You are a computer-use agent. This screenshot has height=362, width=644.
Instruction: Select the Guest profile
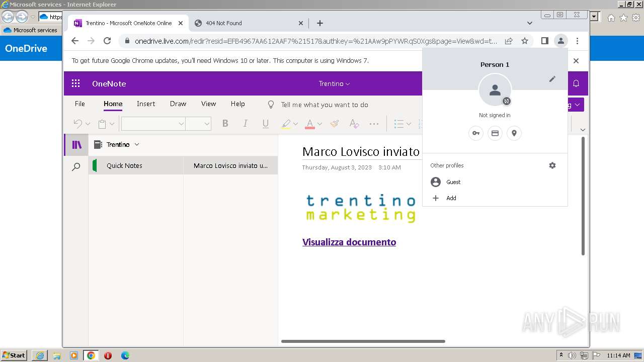point(495,182)
